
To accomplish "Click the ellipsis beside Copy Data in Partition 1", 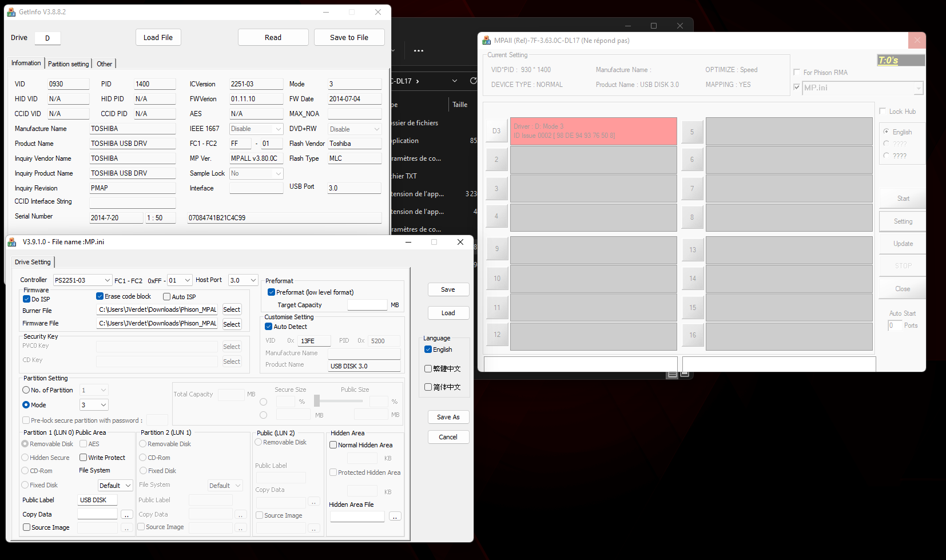I will pos(126,514).
